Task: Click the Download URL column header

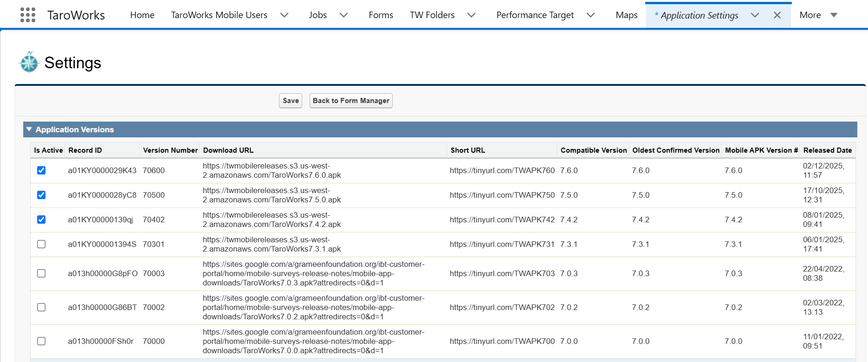Action: click(x=228, y=150)
